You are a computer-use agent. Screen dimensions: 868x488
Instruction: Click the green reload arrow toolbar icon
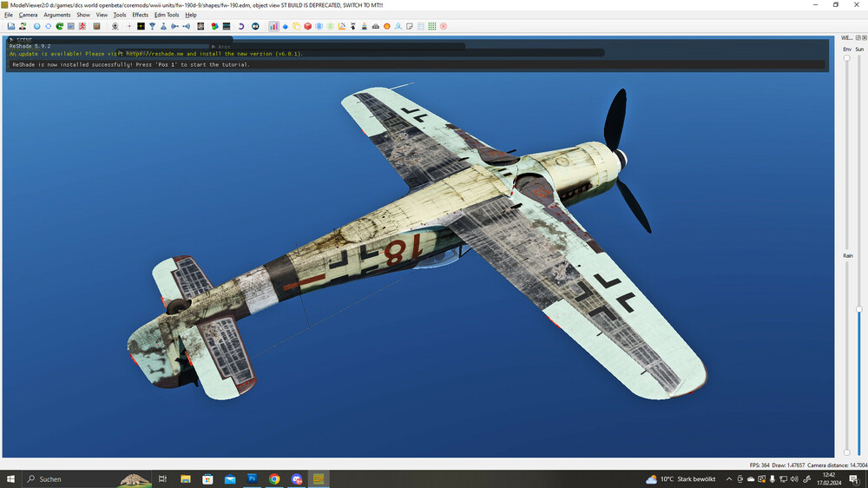point(60,26)
